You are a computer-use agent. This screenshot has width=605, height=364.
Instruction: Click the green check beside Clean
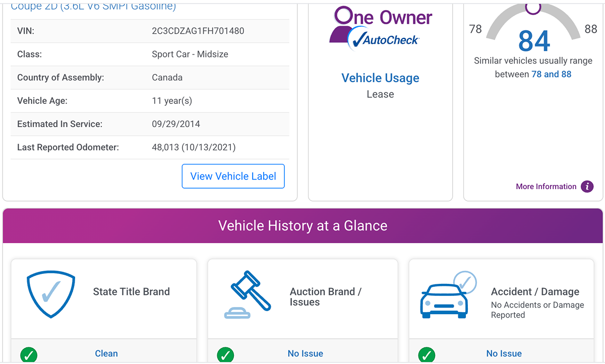click(29, 355)
